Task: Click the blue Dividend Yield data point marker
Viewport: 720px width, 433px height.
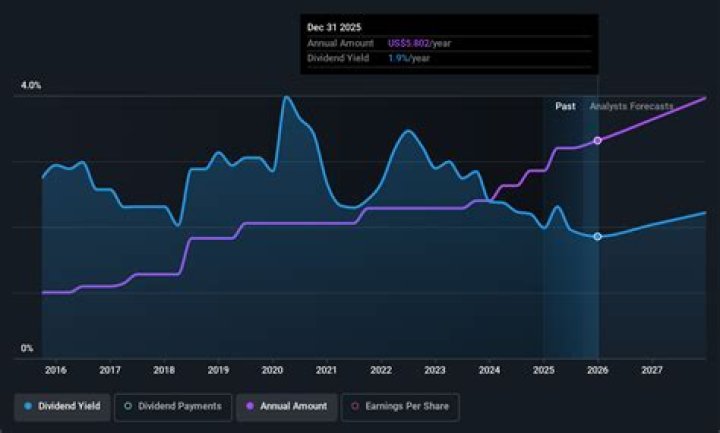Action: (598, 236)
